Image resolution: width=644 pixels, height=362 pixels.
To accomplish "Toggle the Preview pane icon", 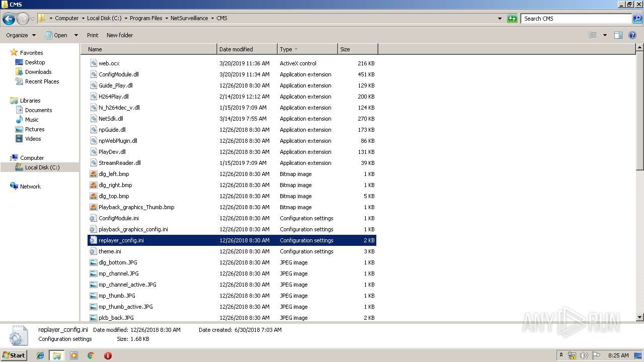I will tap(618, 35).
